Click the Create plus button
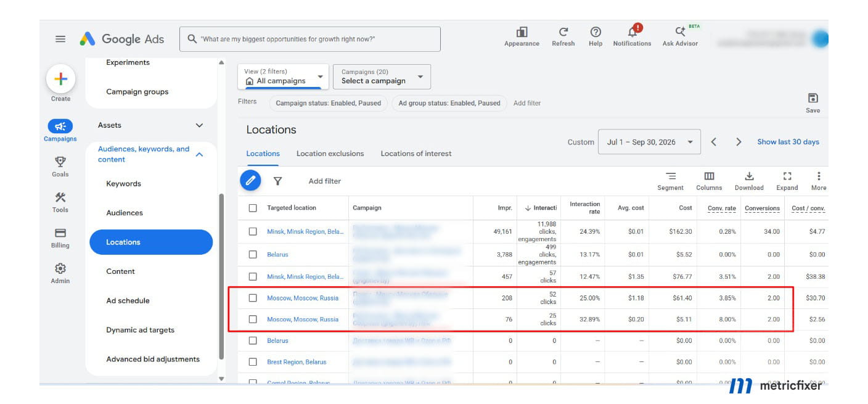Screen dimensions: 868x404 pyautogui.click(x=60, y=79)
